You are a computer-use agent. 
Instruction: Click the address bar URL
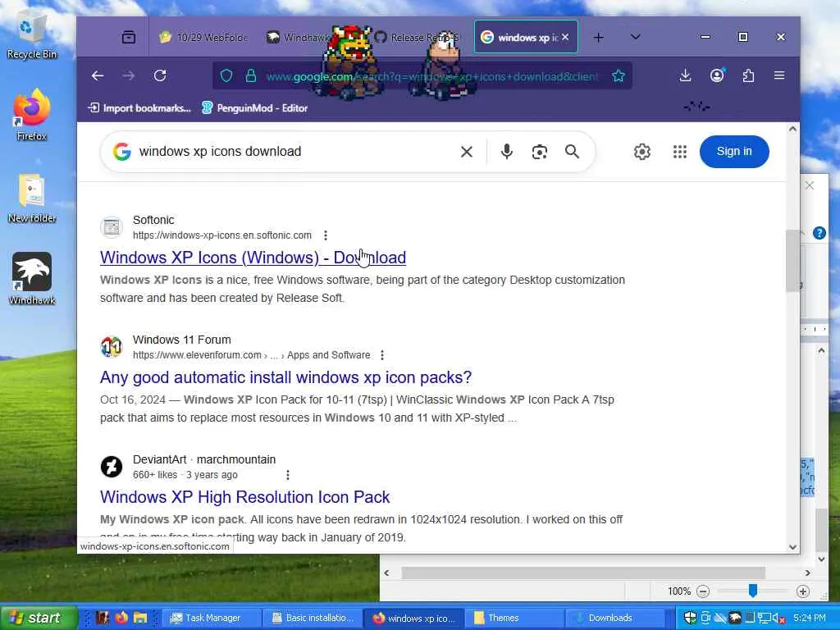coord(431,76)
